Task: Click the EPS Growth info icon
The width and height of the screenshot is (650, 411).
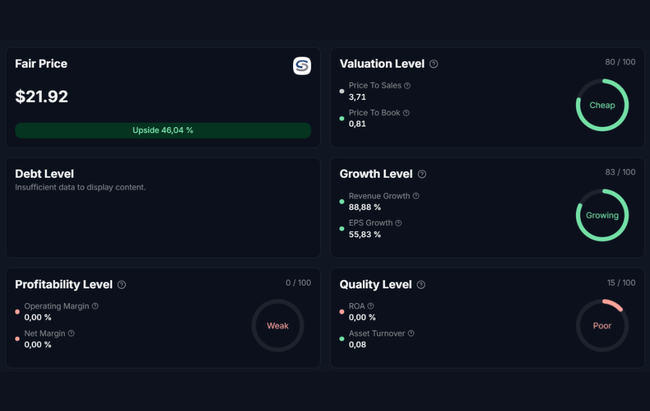Action: tap(398, 223)
